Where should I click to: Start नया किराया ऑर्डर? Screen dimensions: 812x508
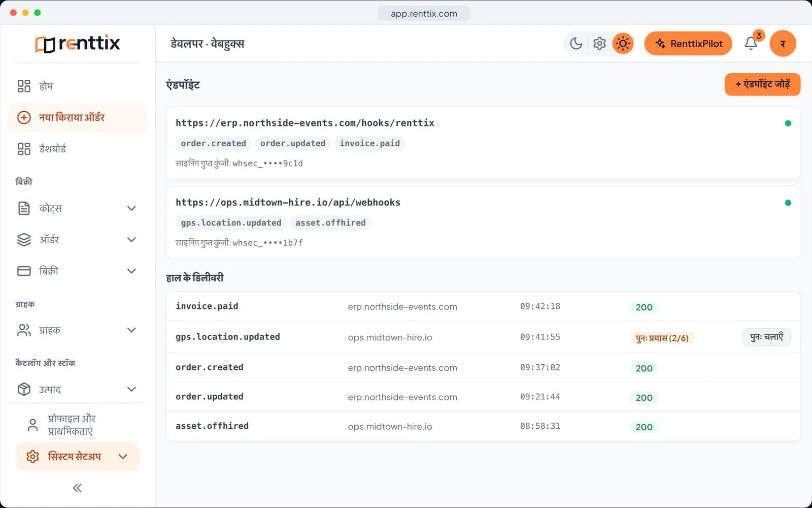click(77, 117)
